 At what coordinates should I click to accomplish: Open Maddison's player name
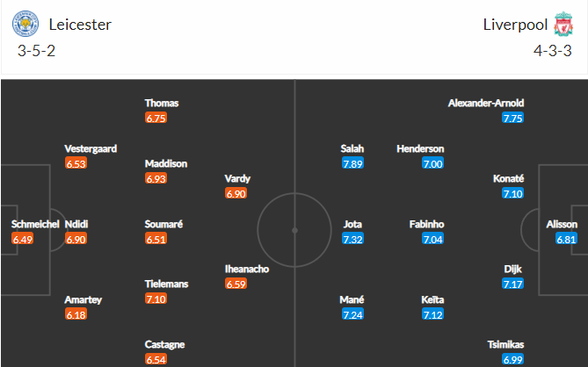(x=166, y=163)
